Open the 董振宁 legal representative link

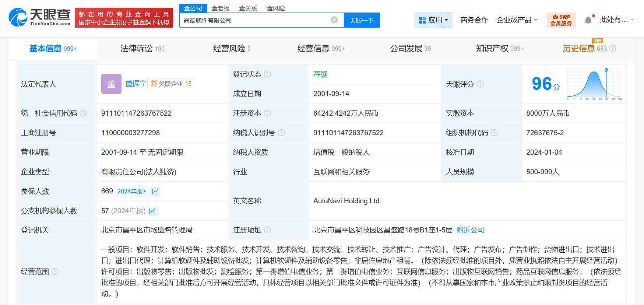click(x=136, y=84)
